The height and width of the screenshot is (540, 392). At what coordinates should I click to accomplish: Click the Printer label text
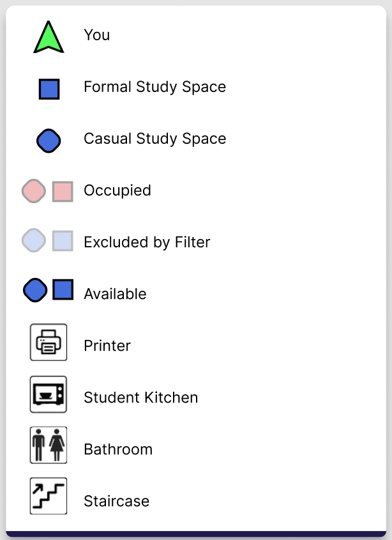point(107,346)
